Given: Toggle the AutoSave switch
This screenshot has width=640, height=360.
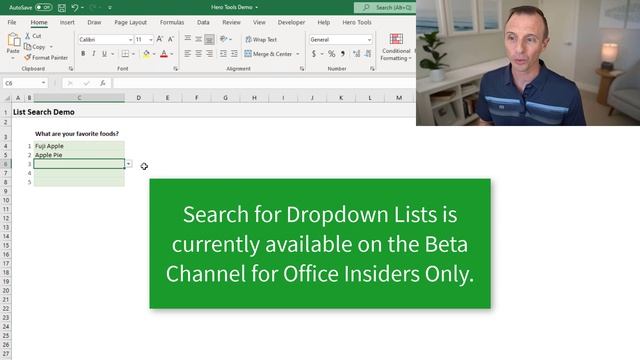Looking at the screenshot, I should click(x=43, y=7).
